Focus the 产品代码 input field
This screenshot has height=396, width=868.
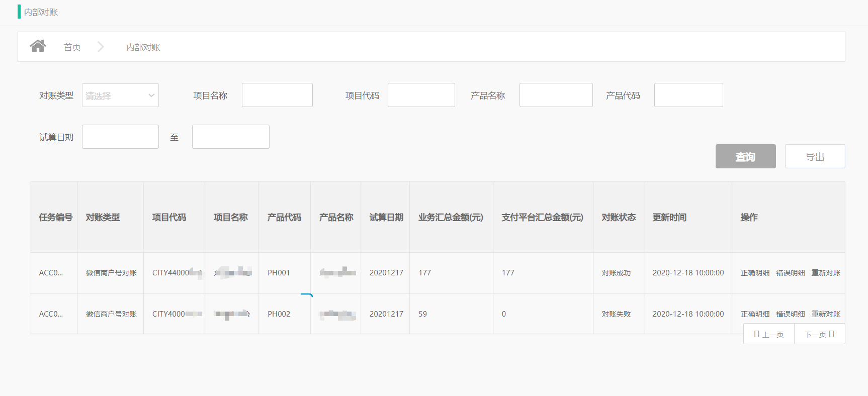coord(688,95)
